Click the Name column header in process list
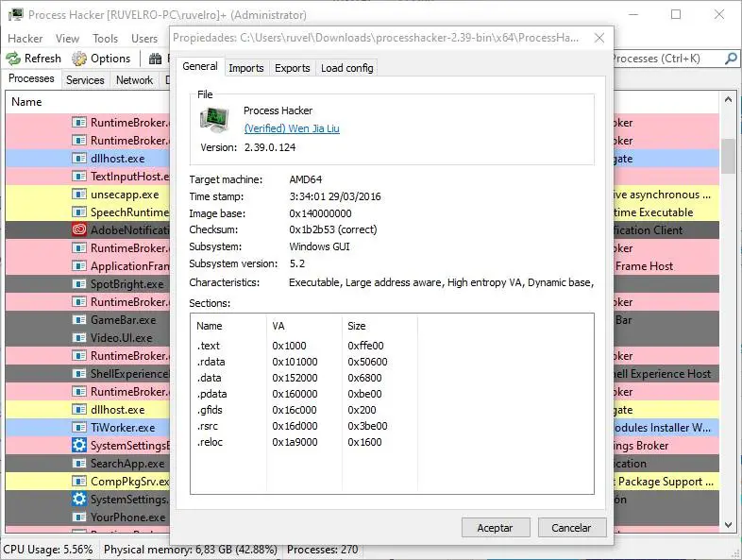This screenshot has height=560, width=742. 88,102
